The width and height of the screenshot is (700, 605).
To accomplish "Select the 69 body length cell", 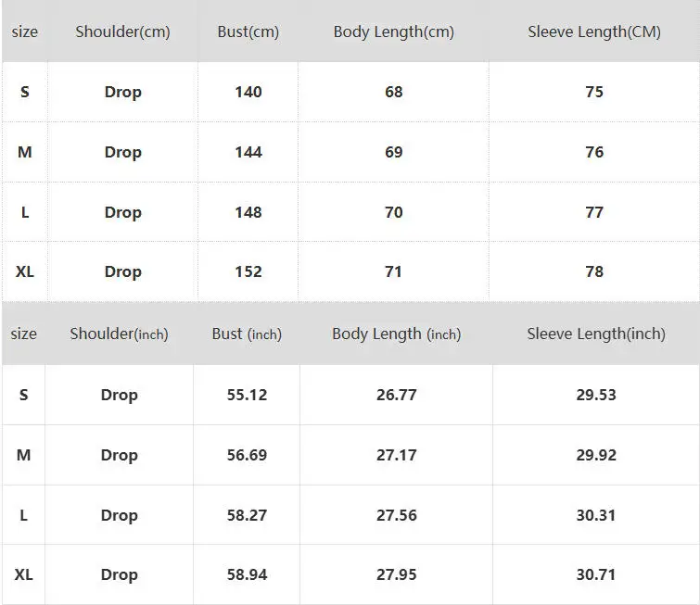I will 394,152.
